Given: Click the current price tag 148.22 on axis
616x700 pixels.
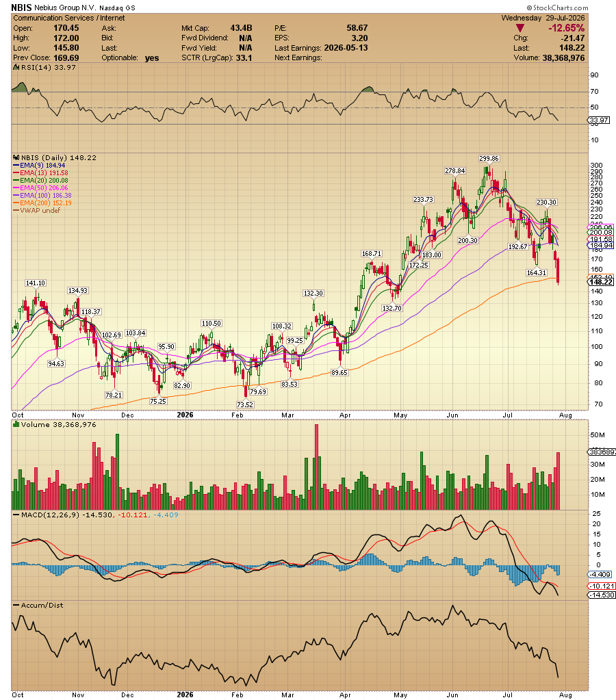Looking at the screenshot, I should [601, 282].
